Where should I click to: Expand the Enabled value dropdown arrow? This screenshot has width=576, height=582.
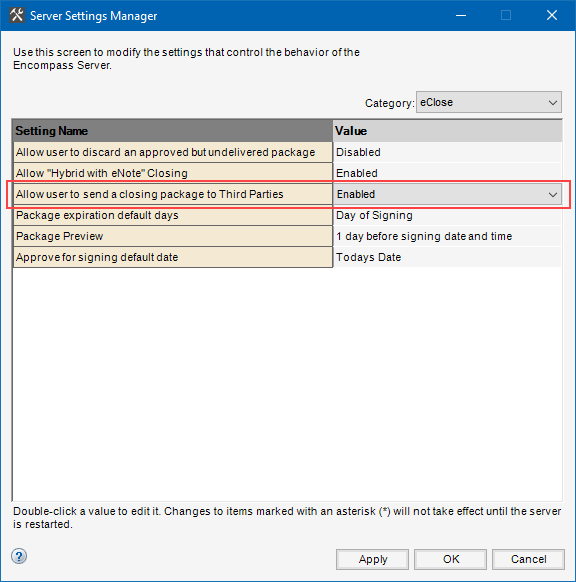[x=553, y=194]
